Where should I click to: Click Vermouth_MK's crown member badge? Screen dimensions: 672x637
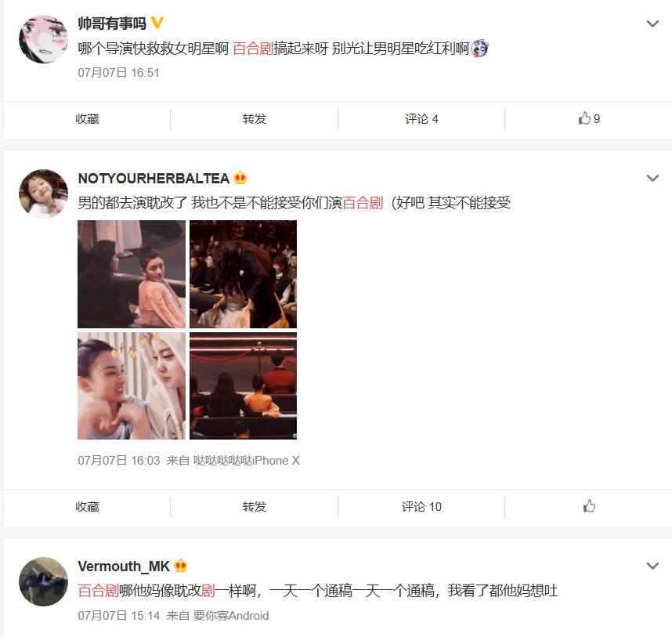[x=180, y=566]
